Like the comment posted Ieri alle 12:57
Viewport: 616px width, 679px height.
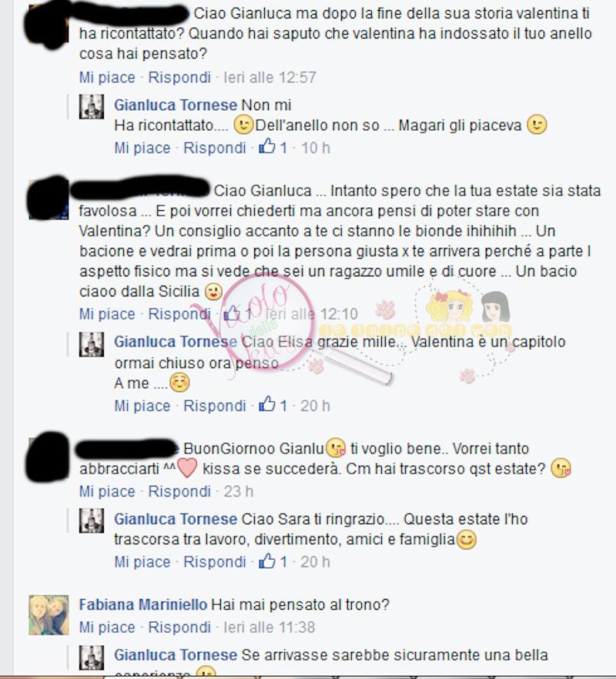coord(107,78)
